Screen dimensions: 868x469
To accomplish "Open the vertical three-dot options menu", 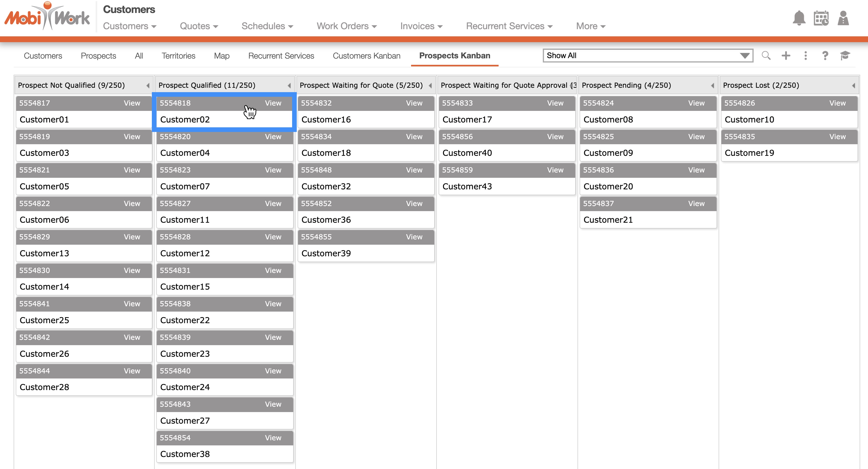I will click(x=805, y=56).
